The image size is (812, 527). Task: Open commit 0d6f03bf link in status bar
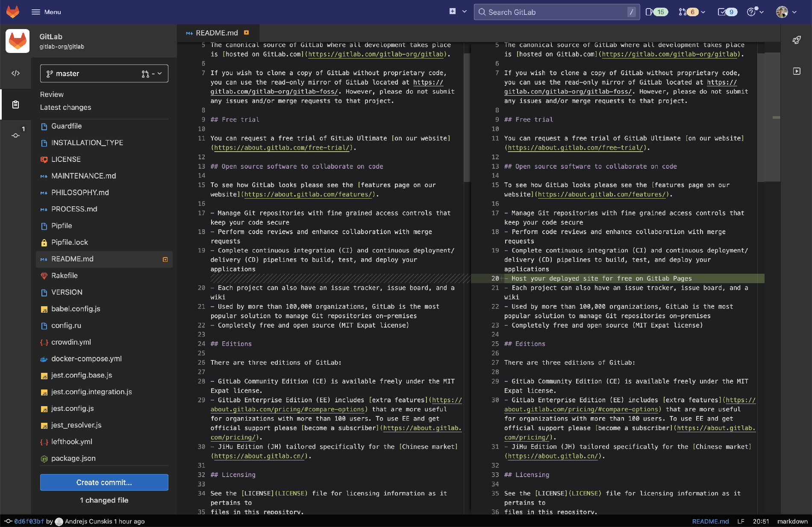tap(29, 521)
